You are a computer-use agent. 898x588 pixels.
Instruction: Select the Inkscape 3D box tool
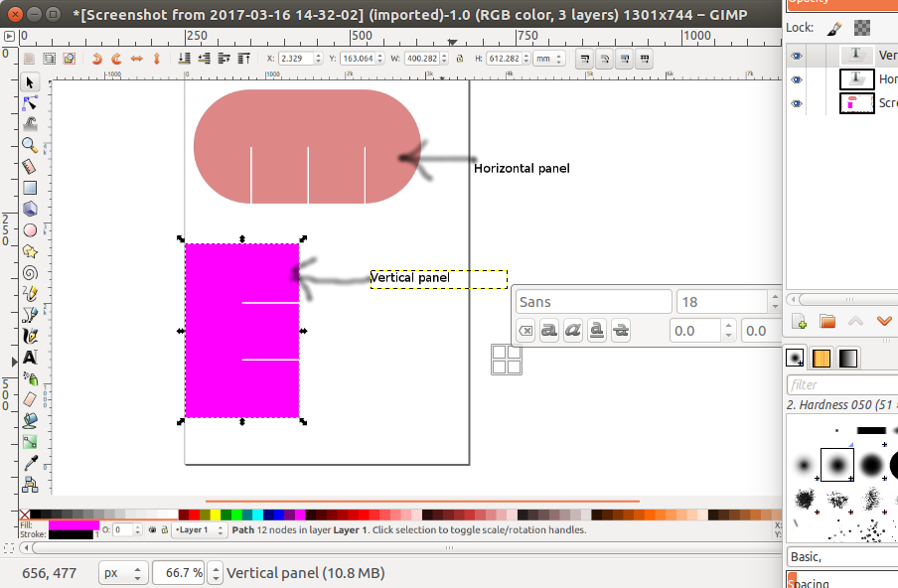coord(30,209)
